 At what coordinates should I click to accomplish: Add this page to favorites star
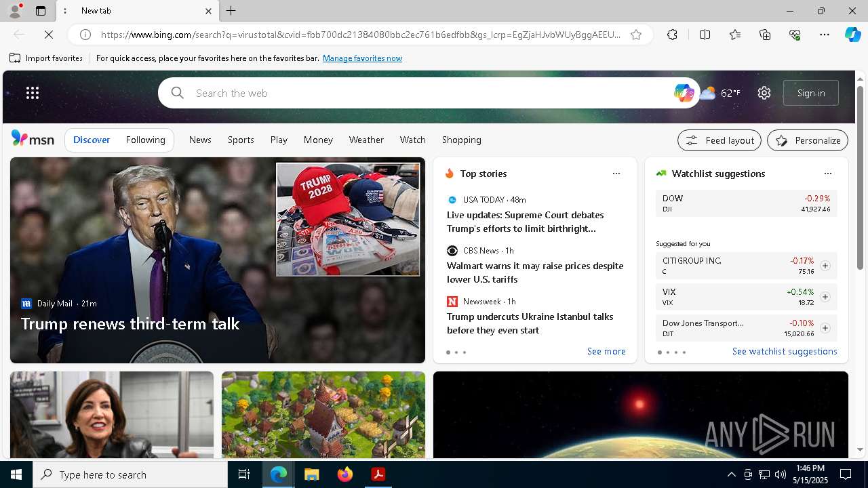point(636,35)
